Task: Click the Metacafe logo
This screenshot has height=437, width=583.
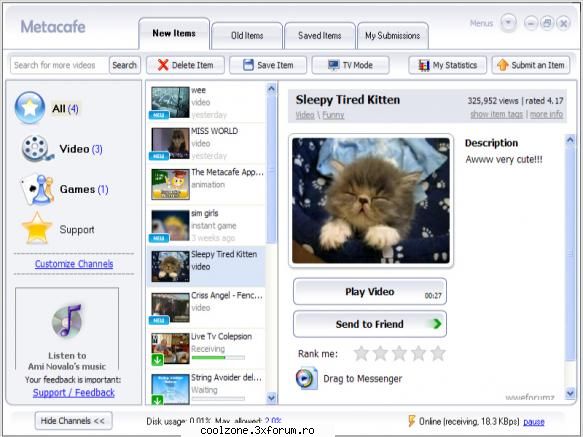Action: click(x=53, y=27)
